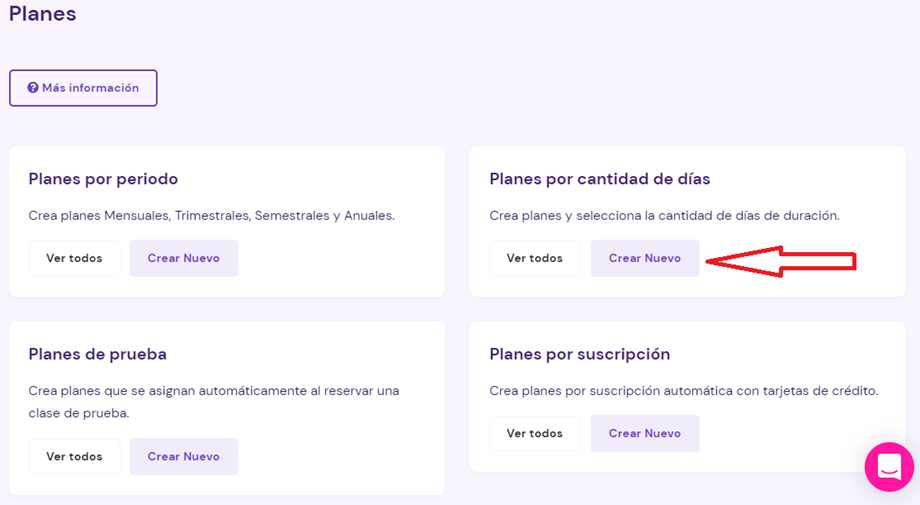The image size is (920, 505).
Task: View all Planes por cantidad de días
Action: tap(535, 258)
